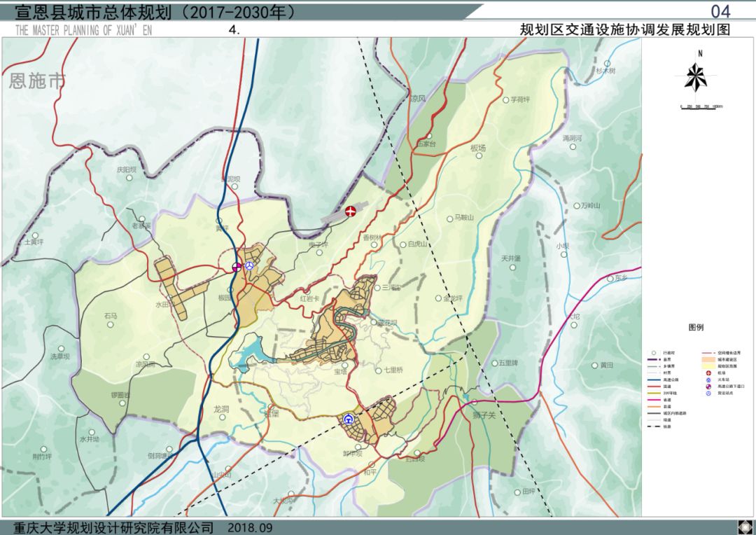Click the 高速公路下道口 interchange legend icon
Viewport: 756px width, 535px height.
point(708,387)
